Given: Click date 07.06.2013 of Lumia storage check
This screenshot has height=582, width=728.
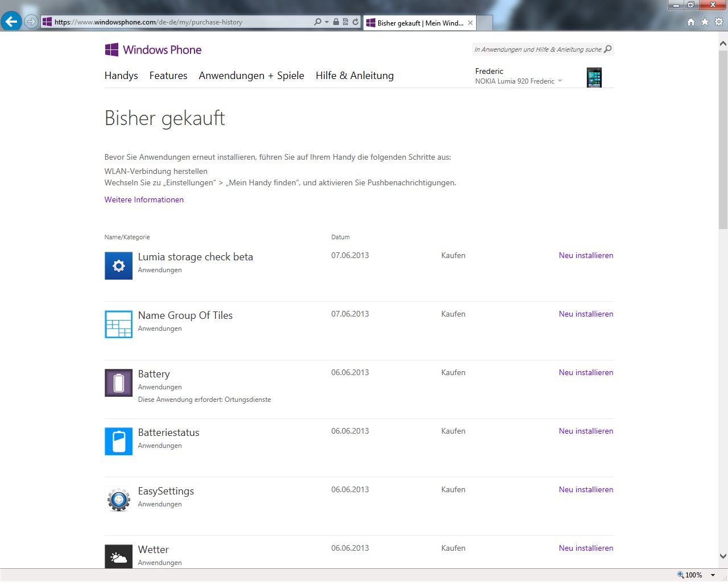Looking at the screenshot, I should coord(350,255).
